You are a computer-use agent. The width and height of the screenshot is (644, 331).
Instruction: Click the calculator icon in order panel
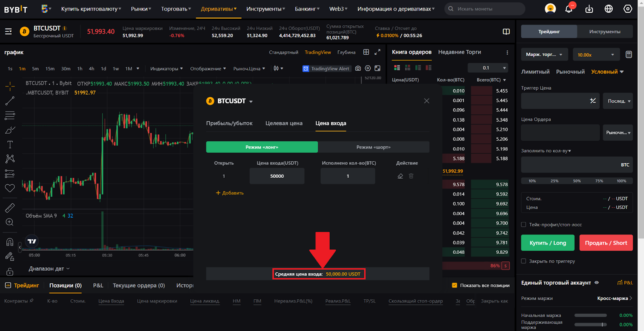[x=628, y=55]
